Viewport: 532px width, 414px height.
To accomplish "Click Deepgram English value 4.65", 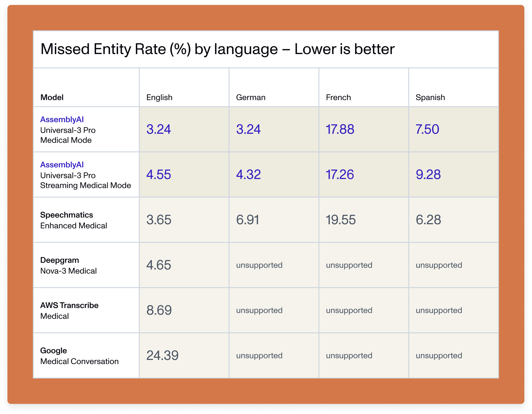I will [159, 265].
